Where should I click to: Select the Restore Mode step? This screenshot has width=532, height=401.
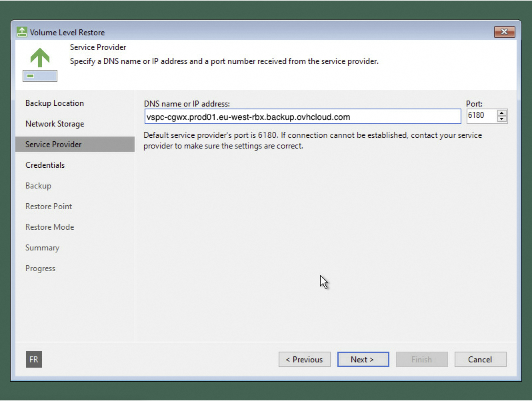[49, 227]
